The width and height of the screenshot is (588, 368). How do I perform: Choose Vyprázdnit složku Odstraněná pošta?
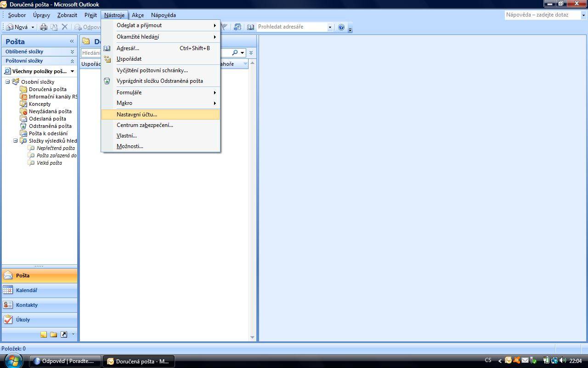click(160, 81)
